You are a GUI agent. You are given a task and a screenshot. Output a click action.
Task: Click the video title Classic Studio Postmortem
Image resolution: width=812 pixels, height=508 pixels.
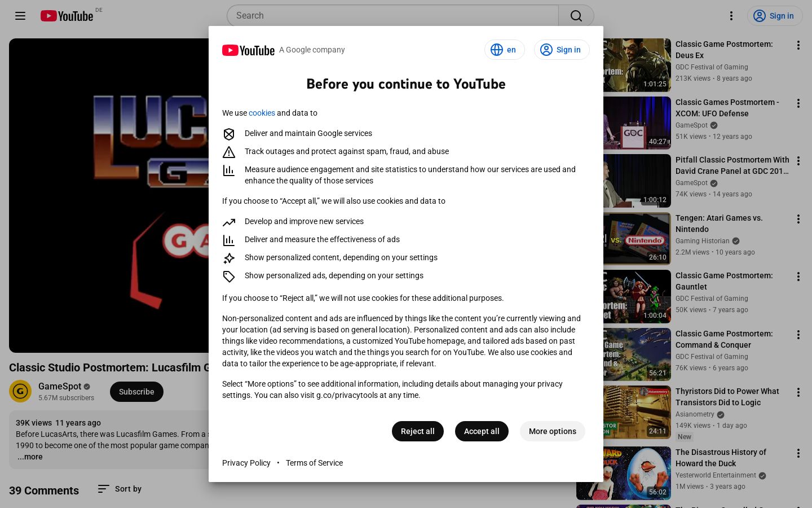(109, 367)
